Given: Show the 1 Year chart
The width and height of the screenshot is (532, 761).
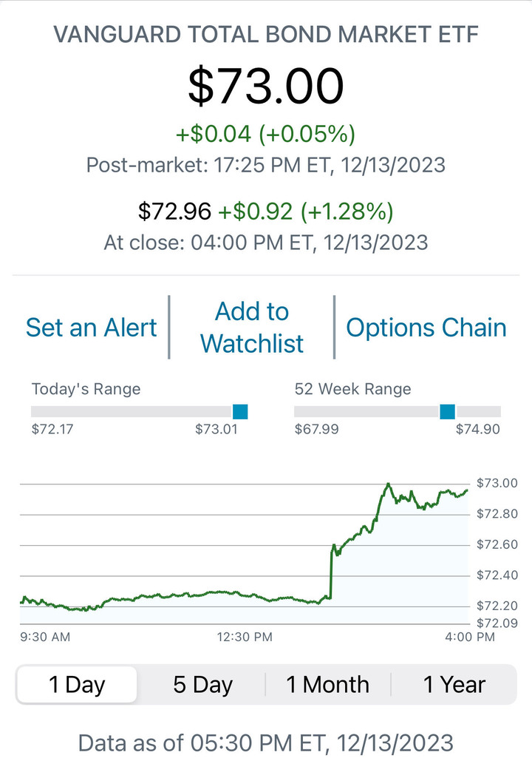Looking at the screenshot, I should pos(454,685).
